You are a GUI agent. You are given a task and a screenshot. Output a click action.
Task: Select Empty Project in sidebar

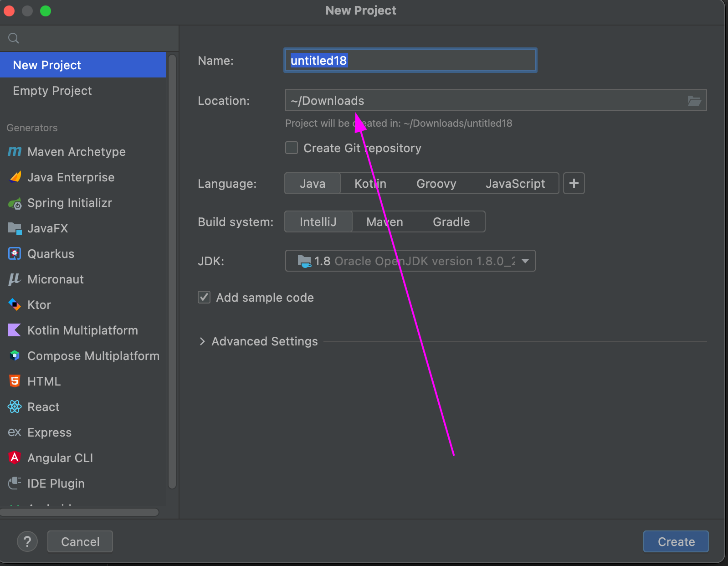coord(83,90)
